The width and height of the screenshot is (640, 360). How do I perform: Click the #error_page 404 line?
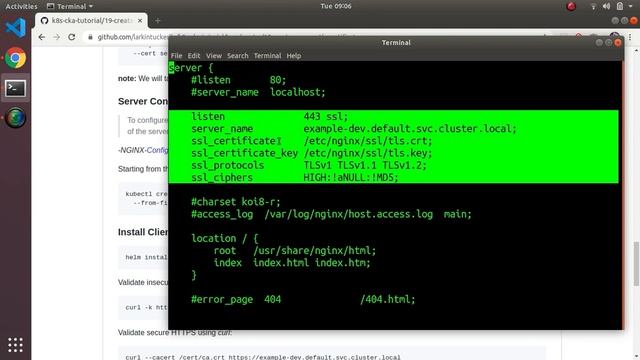303,300
